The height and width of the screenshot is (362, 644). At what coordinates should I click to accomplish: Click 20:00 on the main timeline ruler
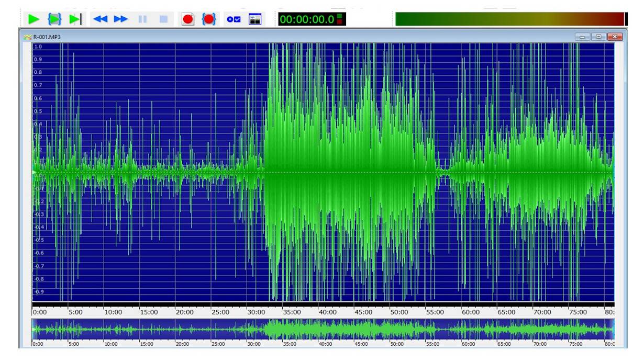pos(185,312)
